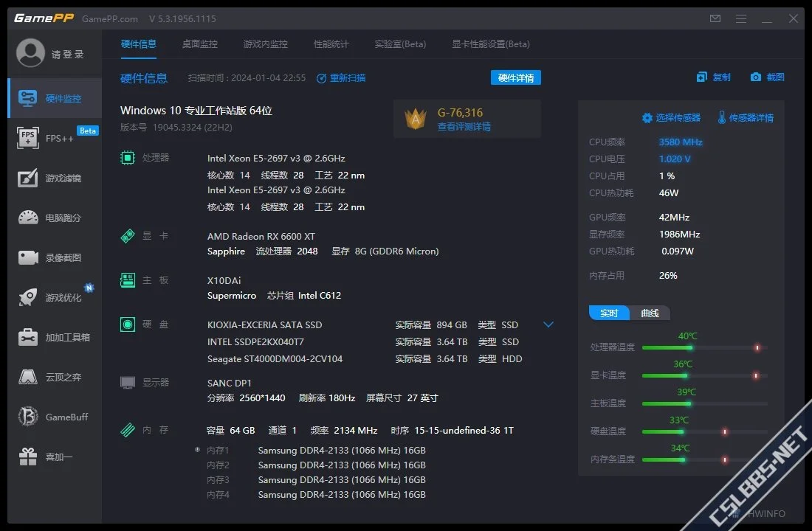
Task: Switch to the 游戏内监控 tab
Action: coord(266,44)
